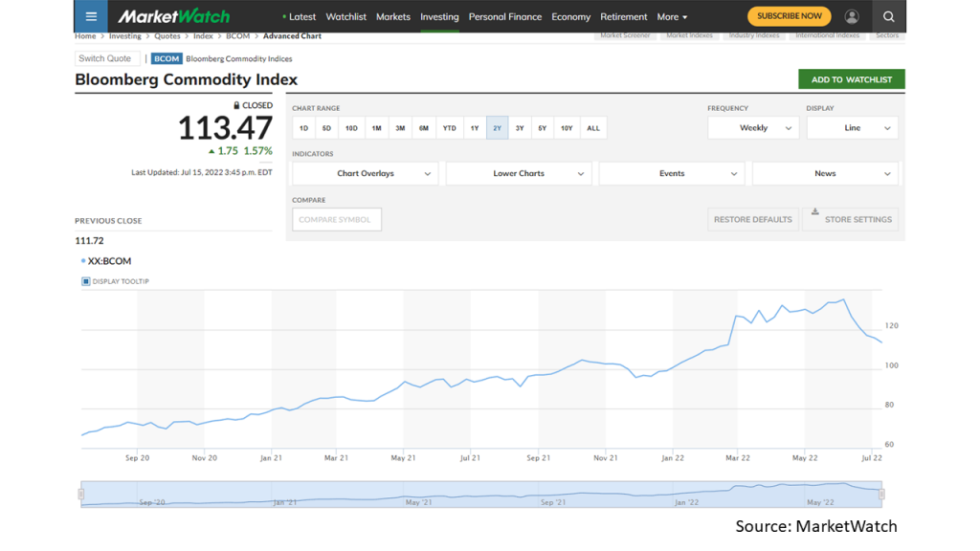Go to Quotes breadcrumb link
The image size is (980, 551).
(x=167, y=36)
